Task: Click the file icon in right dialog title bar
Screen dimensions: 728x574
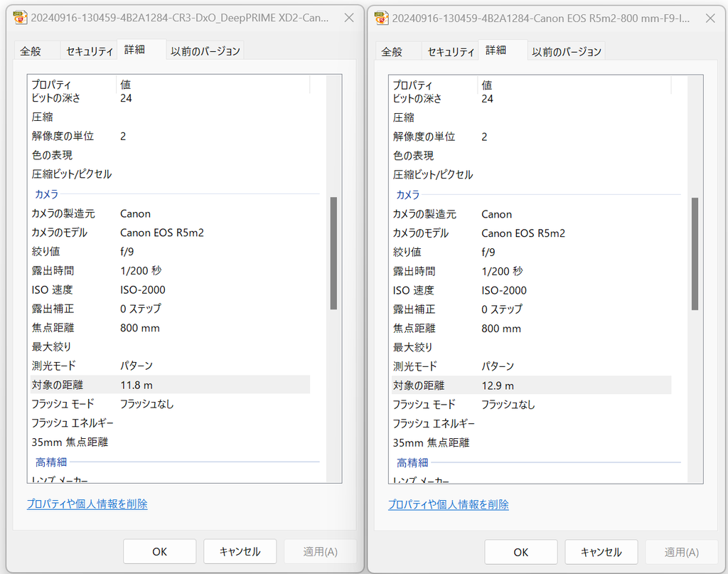Action: (382, 17)
